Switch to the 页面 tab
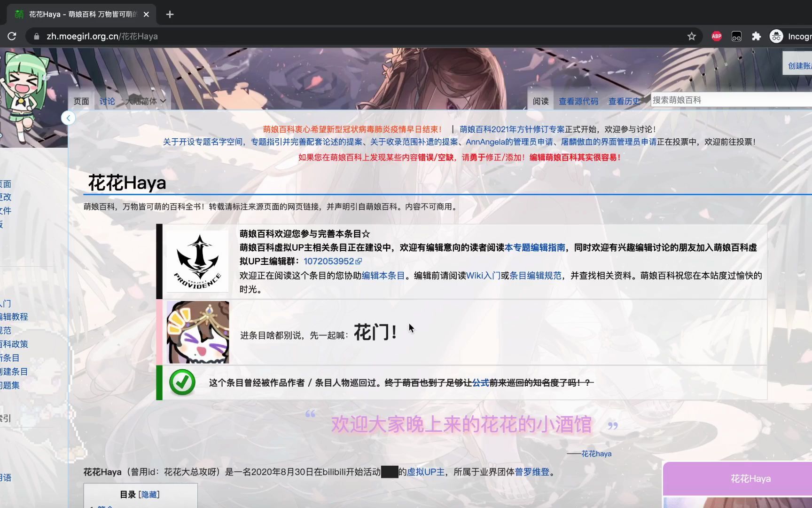This screenshot has height=508, width=812. (x=81, y=101)
